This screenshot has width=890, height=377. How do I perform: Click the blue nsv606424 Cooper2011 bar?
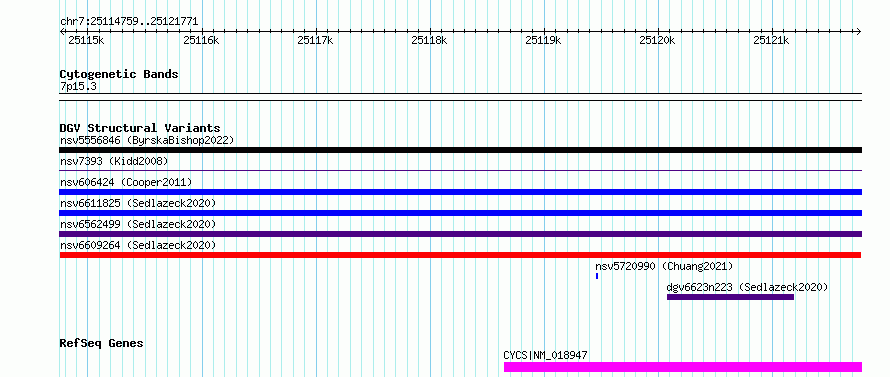tap(460, 192)
